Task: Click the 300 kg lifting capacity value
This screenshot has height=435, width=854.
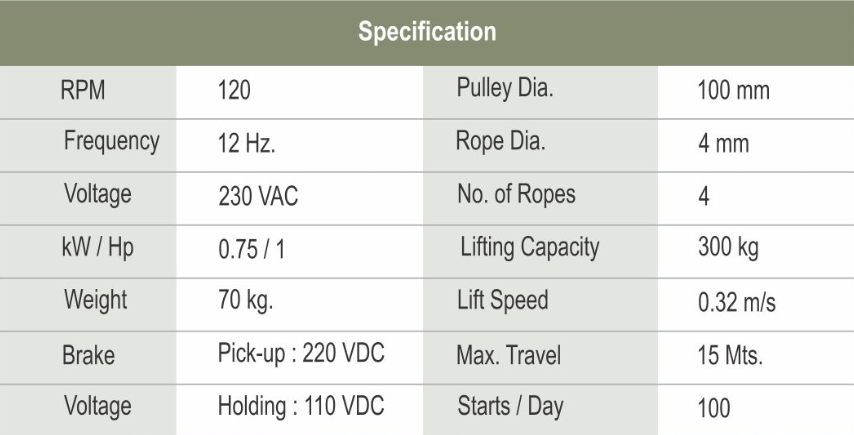Action: click(x=728, y=248)
